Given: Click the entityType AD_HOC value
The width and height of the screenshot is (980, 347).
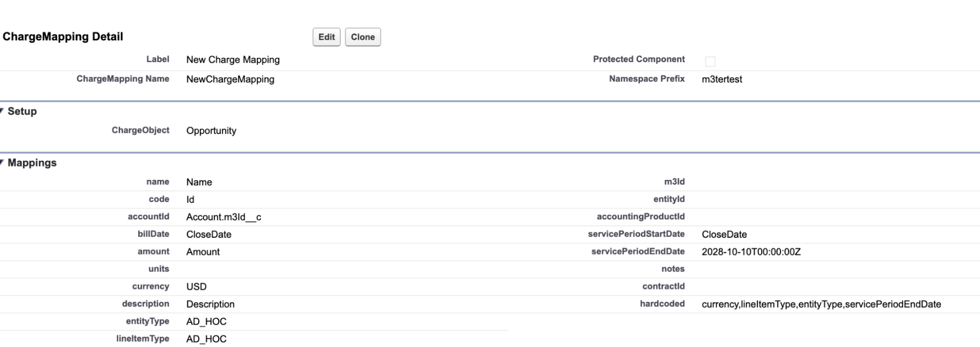Looking at the screenshot, I should tap(206, 322).
